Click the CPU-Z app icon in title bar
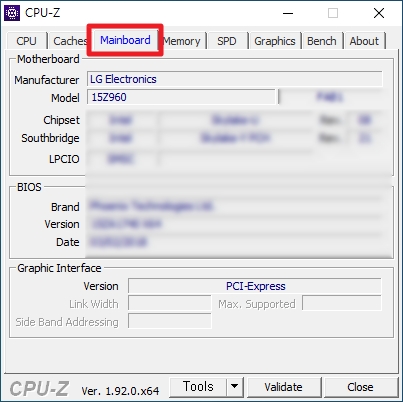This screenshot has height=402, width=403. (12, 13)
